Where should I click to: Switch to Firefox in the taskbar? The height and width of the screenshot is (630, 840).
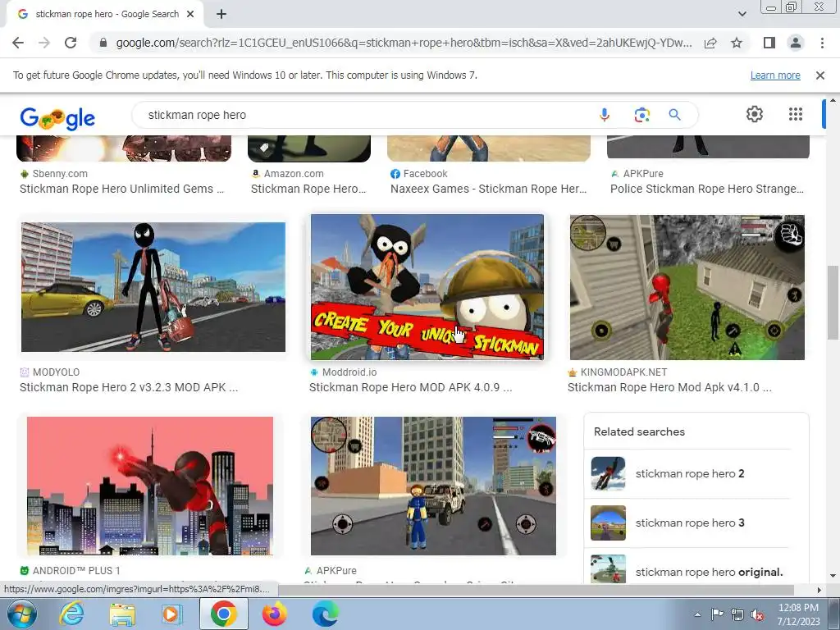coord(274,614)
